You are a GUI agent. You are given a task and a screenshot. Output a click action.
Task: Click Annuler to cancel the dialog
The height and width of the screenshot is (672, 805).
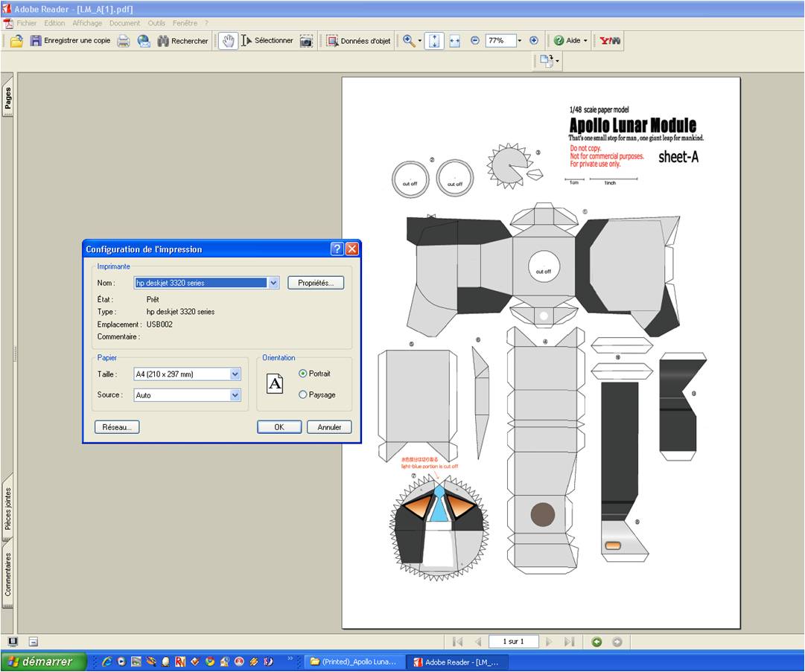tap(329, 427)
